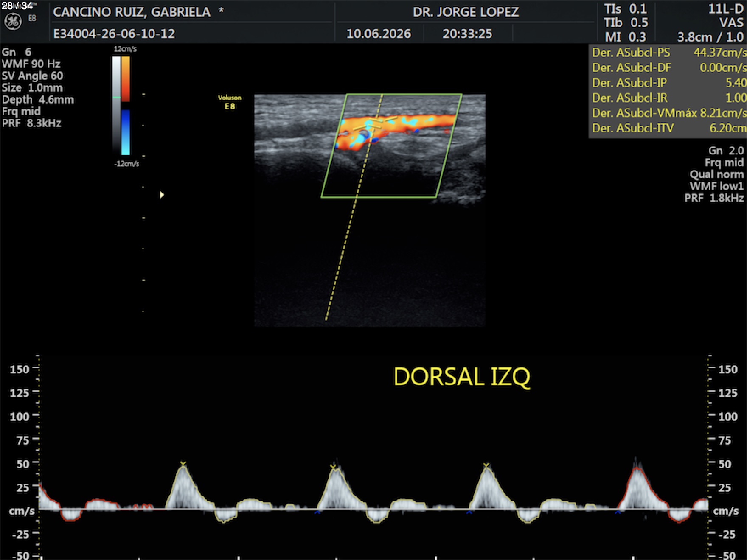Viewport: 747px width, 560px height.
Task: Click the patient ID E34004-26-06-10-12 field
Action: click(x=114, y=34)
